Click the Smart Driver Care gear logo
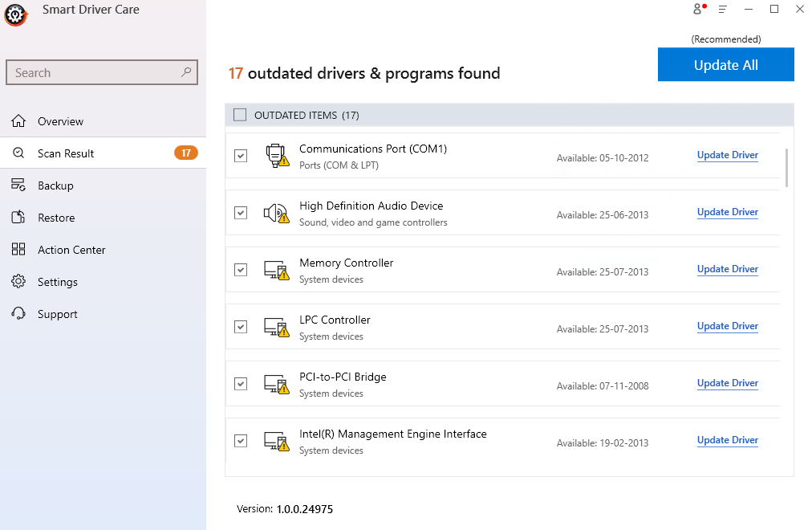Viewport: 812px width, 530px height. click(x=15, y=14)
